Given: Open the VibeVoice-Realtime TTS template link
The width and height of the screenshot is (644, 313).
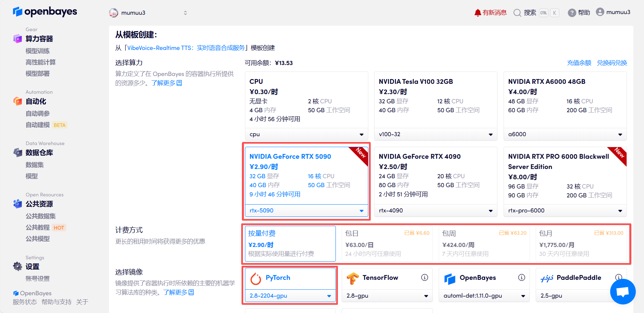Looking at the screenshot, I should [186, 48].
